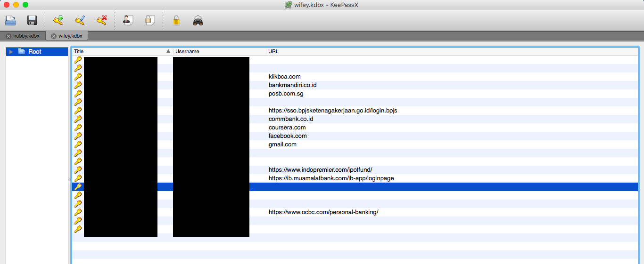Viewport: 644px width, 264px height.
Task: Select the posb.com.sg URL cell
Action: [x=286, y=94]
